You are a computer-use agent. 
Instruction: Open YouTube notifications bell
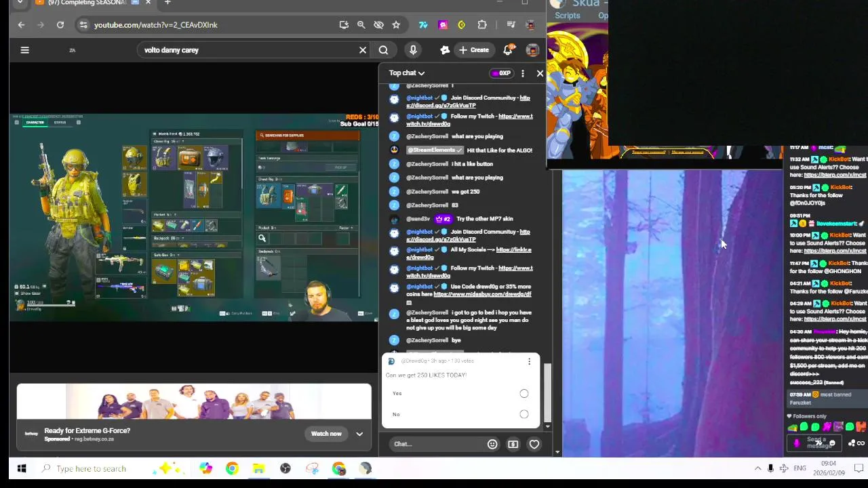(508, 50)
